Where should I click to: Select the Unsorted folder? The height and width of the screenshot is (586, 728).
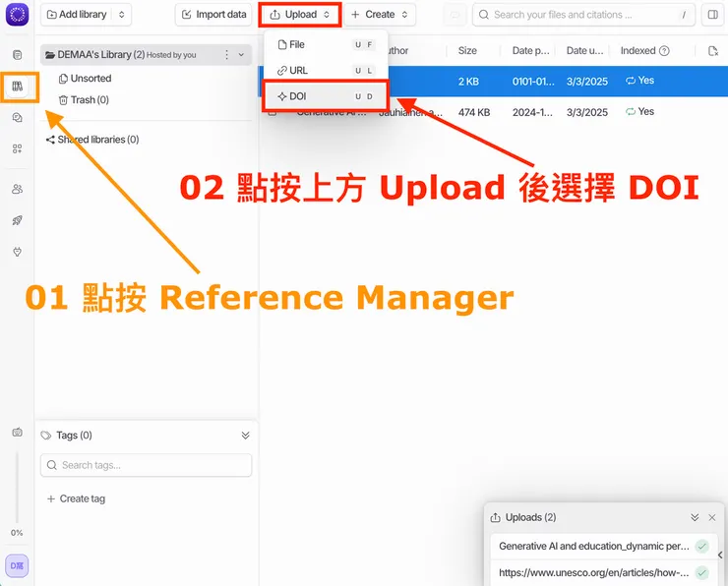(85, 79)
